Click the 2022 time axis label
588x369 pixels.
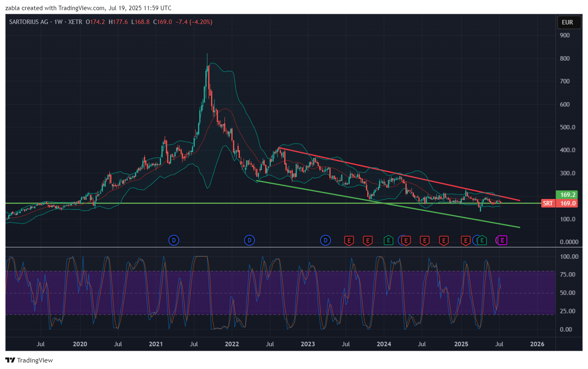[232, 344]
